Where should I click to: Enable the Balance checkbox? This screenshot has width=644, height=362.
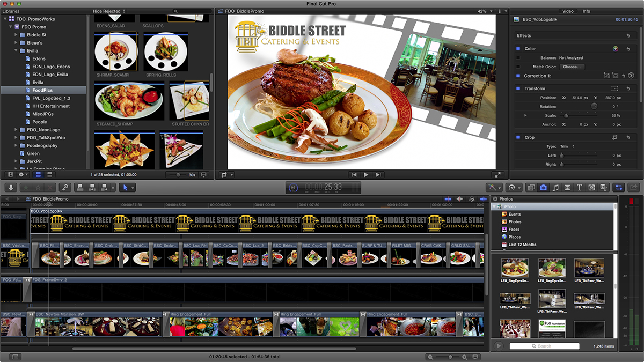coord(518,58)
